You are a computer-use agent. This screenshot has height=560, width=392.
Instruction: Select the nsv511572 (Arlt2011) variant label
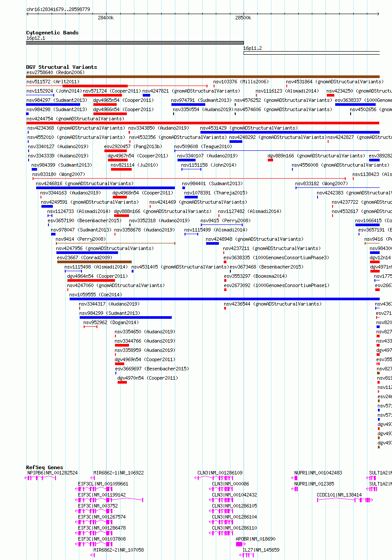pos(53,82)
